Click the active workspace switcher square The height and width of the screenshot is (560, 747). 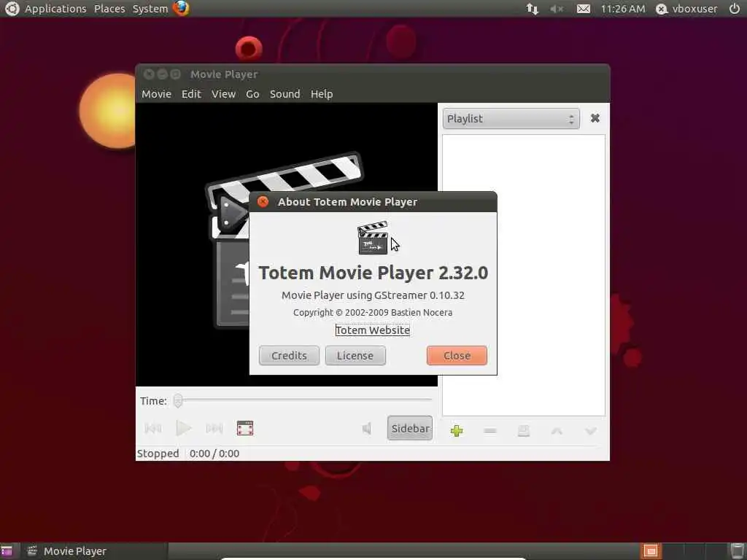[x=650, y=551]
